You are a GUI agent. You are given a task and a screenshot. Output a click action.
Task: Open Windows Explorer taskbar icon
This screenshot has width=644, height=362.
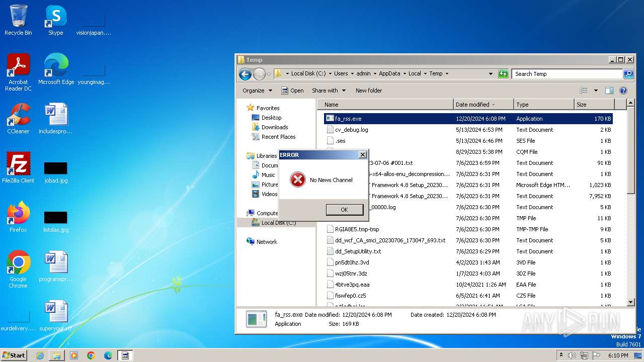coord(57,355)
